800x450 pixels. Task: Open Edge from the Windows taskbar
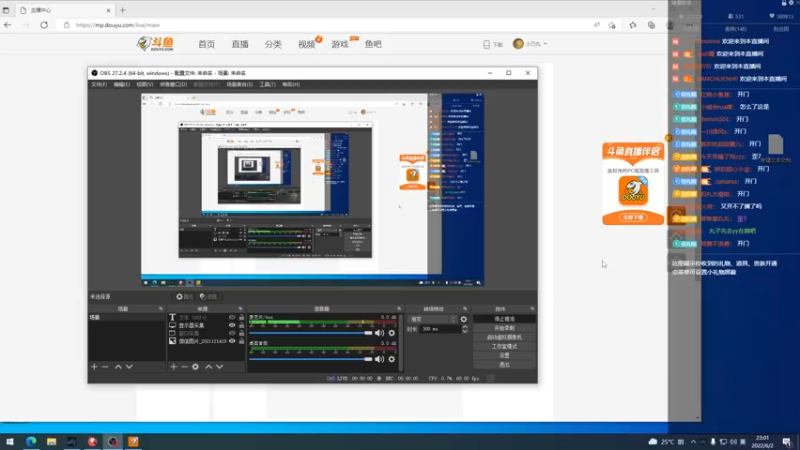31,441
